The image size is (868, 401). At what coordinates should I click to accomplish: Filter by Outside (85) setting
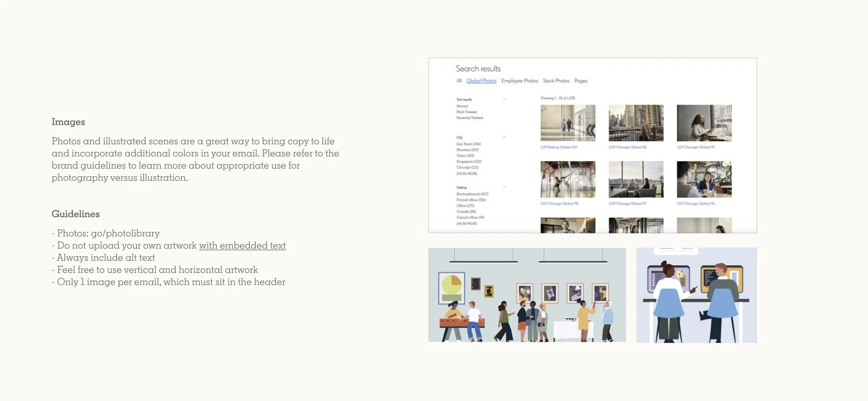tap(466, 212)
